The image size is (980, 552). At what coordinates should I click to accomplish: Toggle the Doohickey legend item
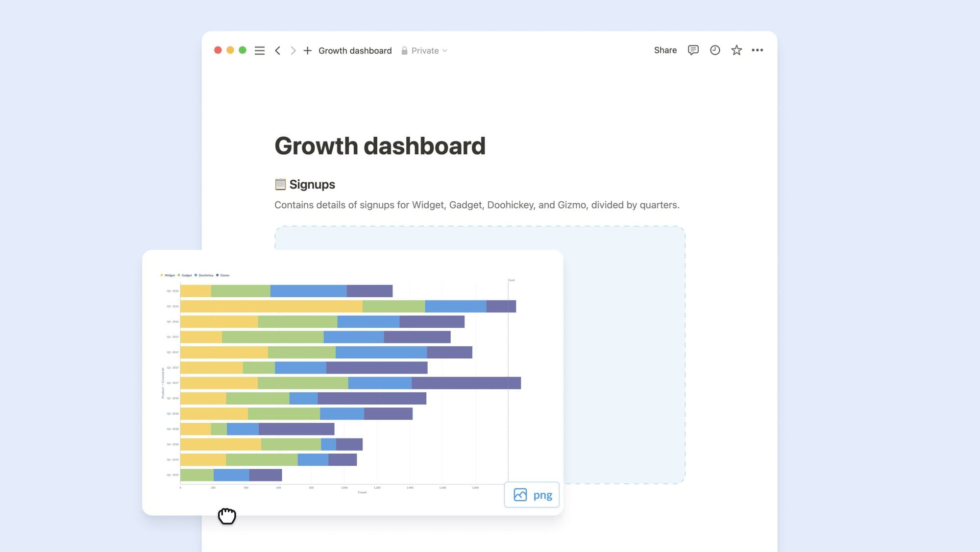[205, 275]
